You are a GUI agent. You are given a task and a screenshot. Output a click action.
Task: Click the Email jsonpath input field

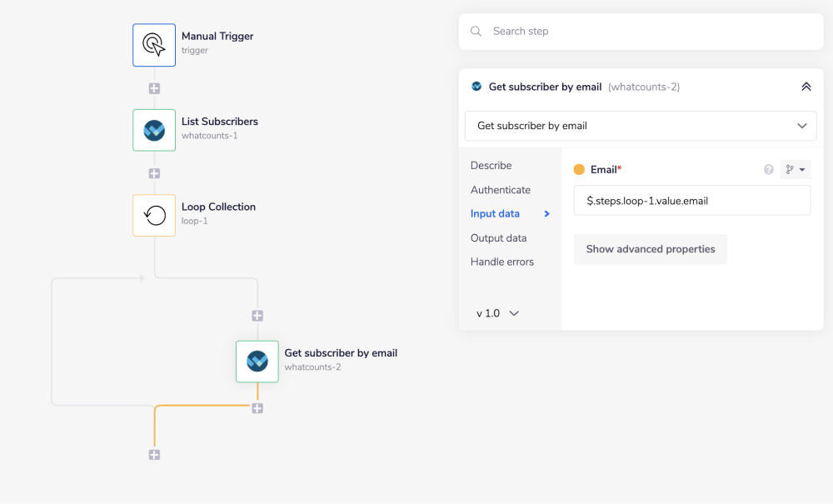tap(691, 201)
